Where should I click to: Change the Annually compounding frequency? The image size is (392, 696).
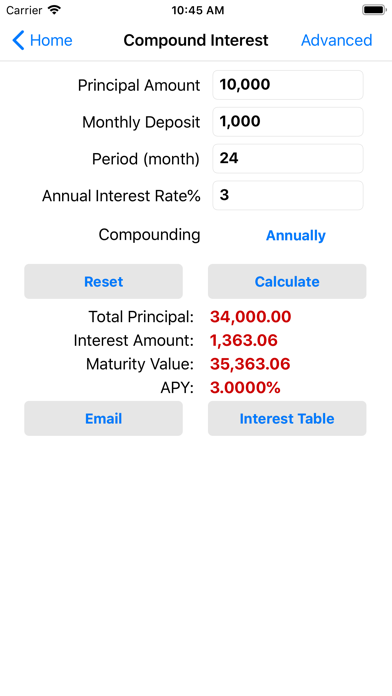click(x=296, y=235)
